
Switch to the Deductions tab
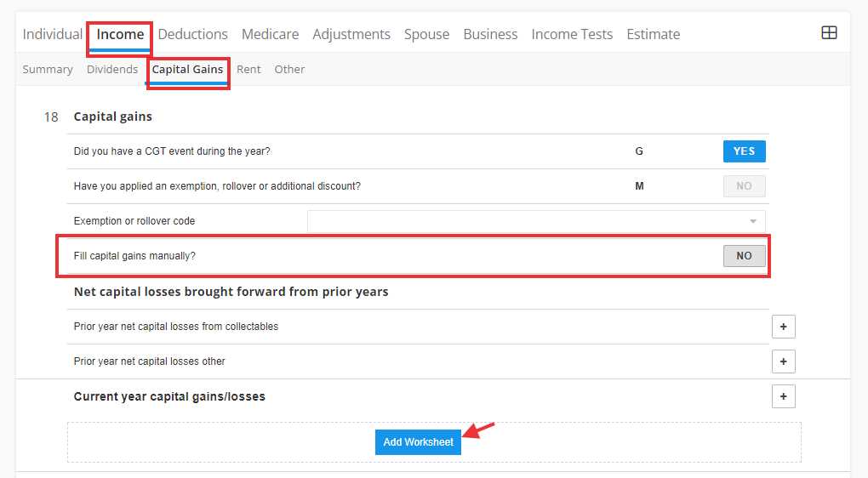[x=192, y=34]
